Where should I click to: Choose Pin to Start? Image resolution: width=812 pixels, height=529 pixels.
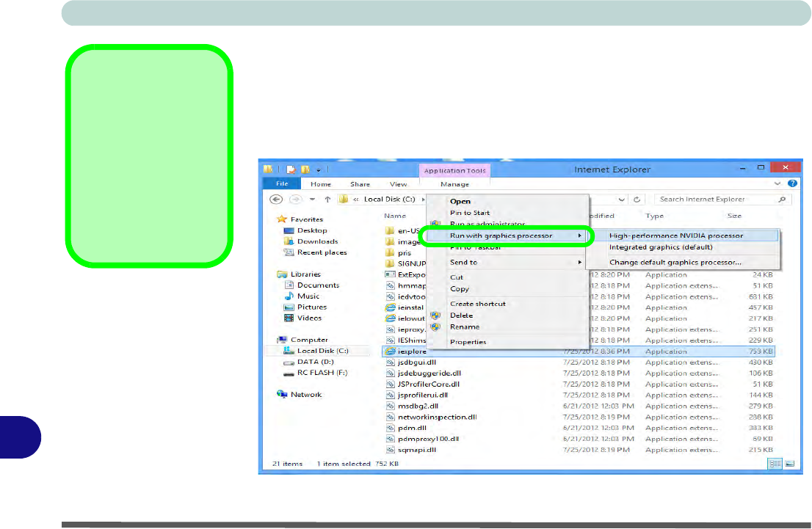click(x=470, y=213)
